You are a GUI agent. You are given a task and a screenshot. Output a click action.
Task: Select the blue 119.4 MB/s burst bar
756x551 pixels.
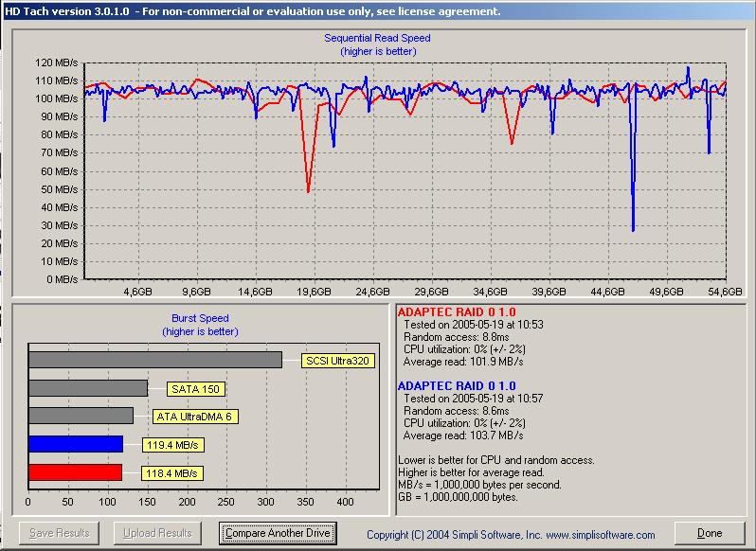pos(76,444)
